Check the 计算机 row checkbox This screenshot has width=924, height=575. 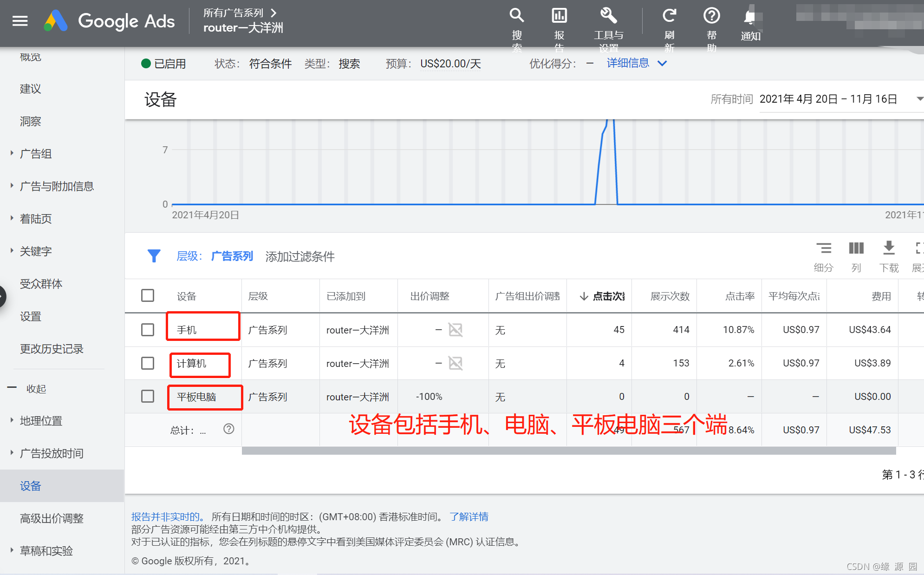(148, 363)
